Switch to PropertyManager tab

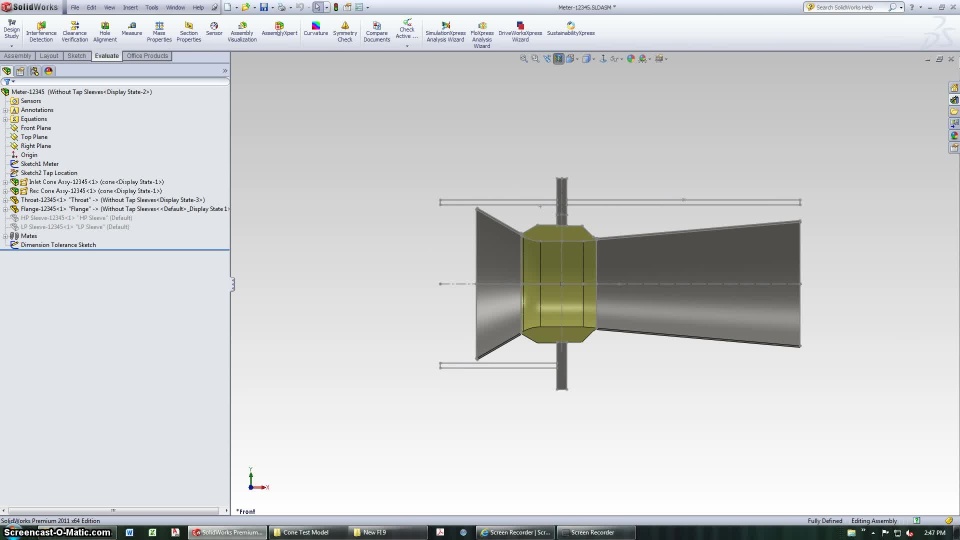click(20, 71)
